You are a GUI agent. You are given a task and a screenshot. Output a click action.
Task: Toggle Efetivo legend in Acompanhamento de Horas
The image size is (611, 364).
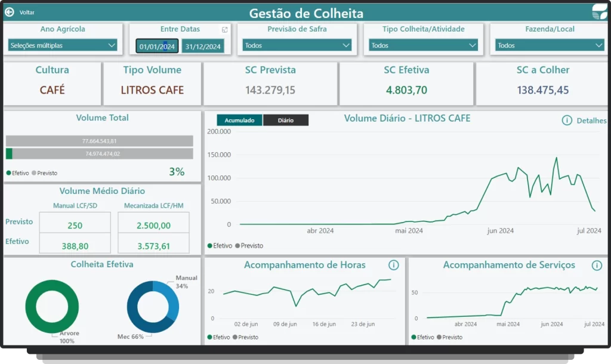click(210, 337)
